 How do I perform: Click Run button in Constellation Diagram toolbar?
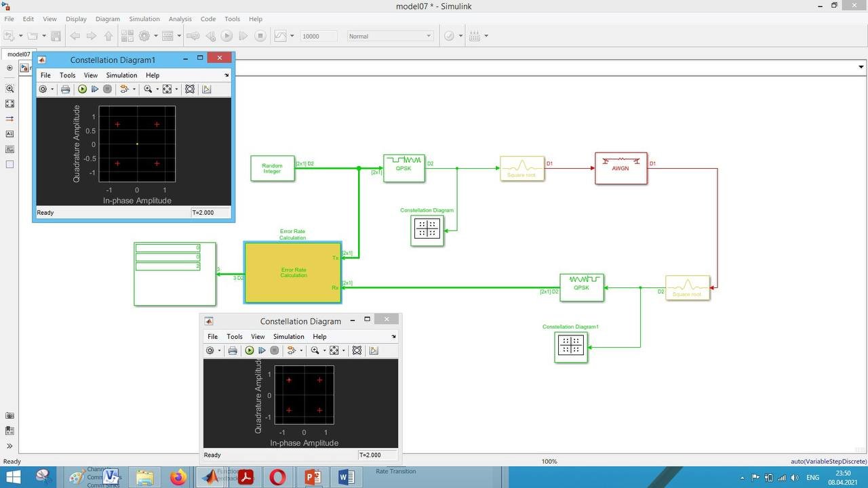tap(249, 350)
